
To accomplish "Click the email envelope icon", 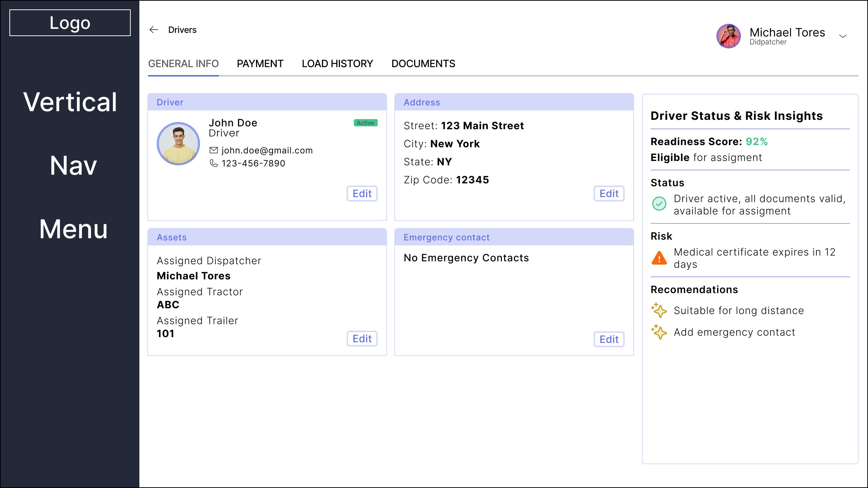I will coord(214,150).
